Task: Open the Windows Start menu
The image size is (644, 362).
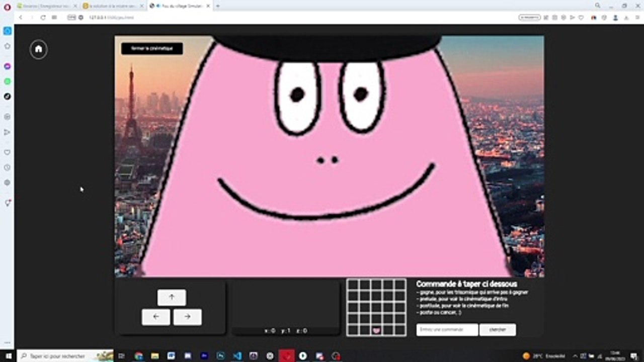Action: [x=8, y=356]
